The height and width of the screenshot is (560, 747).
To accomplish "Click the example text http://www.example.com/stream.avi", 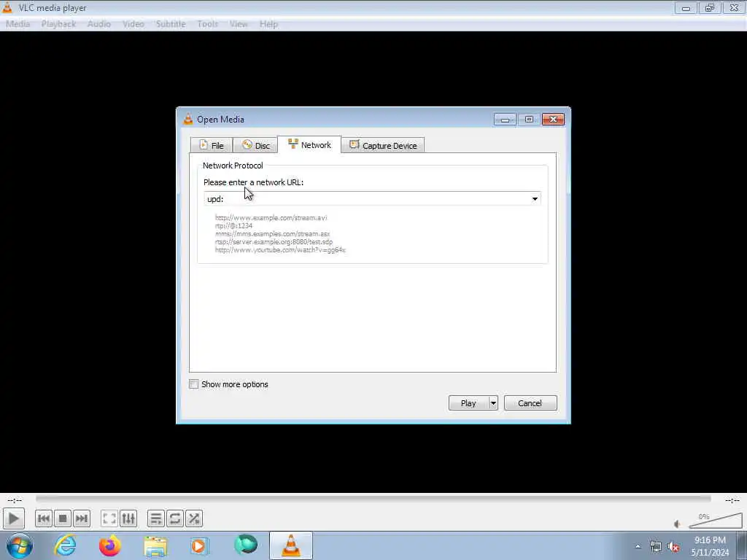I will click(271, 217).
